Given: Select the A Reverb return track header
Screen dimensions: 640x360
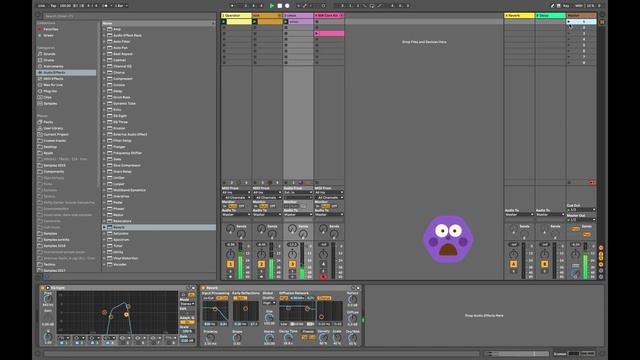Looking at the screenshot, I should pyautogui.click(x=519, y=16).
